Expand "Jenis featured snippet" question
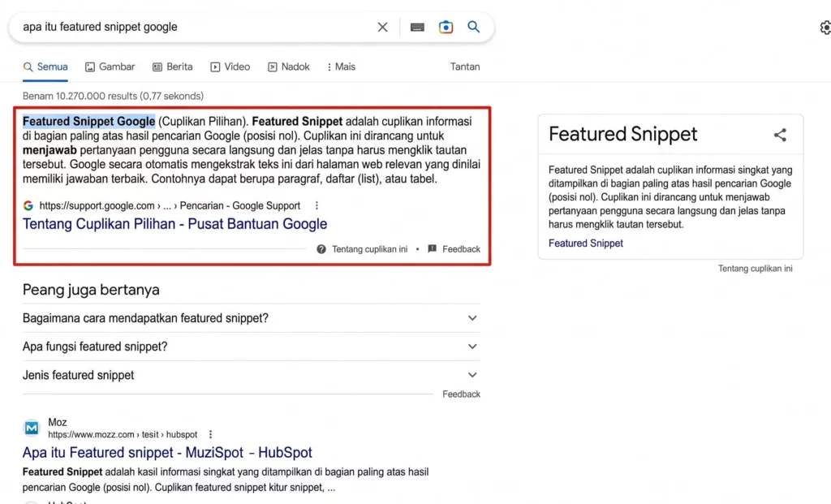This screenshot has width=831, height=504. [252, 375]
